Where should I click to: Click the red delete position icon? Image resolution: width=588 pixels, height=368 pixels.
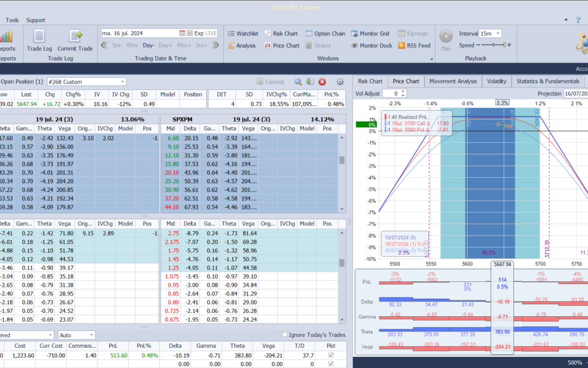click(x=322, y=82)
